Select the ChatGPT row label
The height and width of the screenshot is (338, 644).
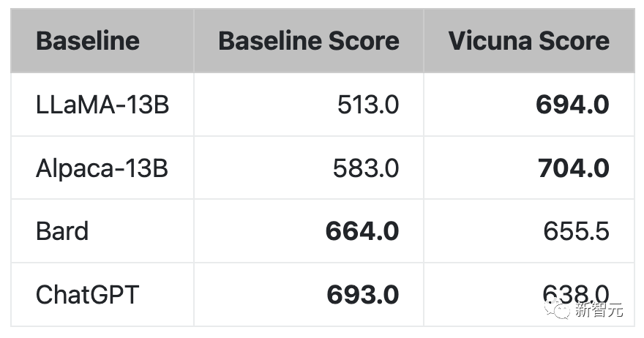pyautogui.click(x=88, y=294)
